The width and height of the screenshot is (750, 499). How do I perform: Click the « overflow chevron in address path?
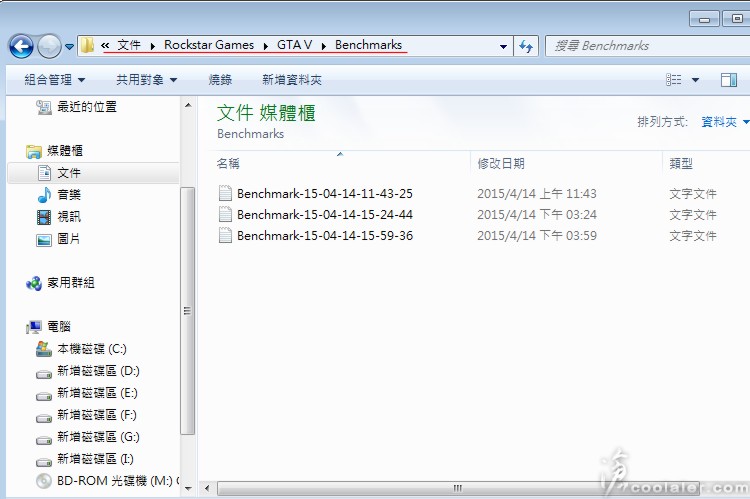[x=105, y=45]
